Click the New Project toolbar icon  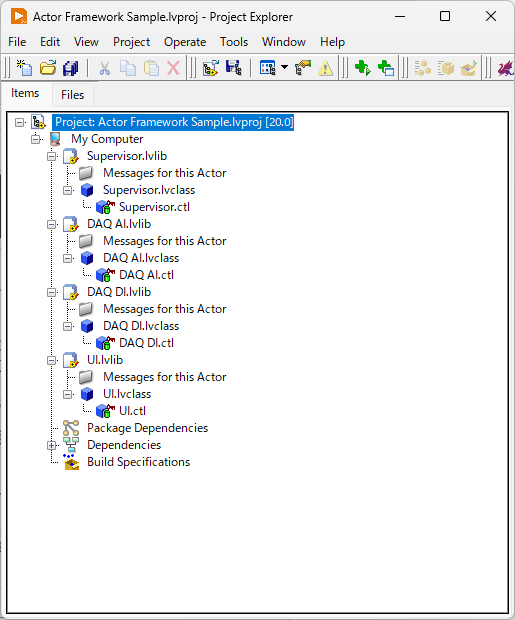pos(25,68)
